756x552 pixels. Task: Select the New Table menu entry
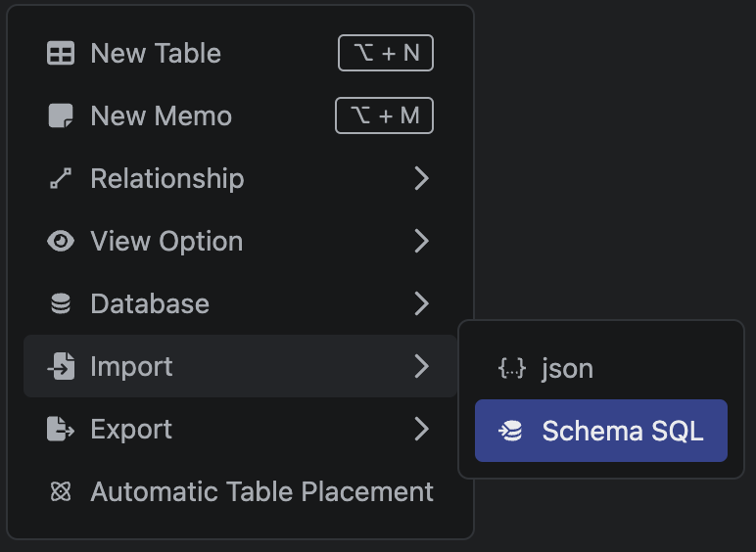click(156, 54)
